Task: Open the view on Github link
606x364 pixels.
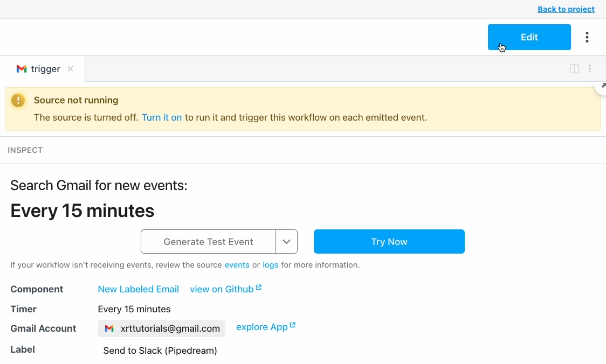Action: click(x=222, y=289)
